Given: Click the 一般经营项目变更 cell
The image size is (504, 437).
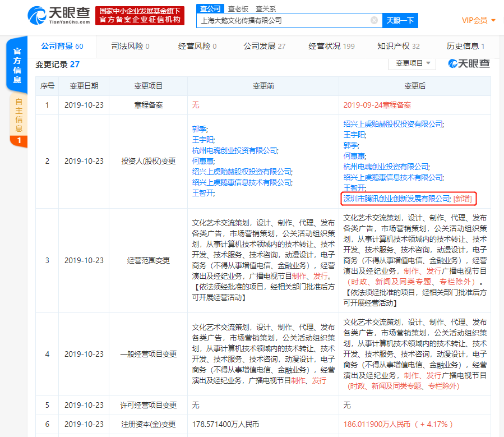Looking at the screenshot, I should (148, 354).
